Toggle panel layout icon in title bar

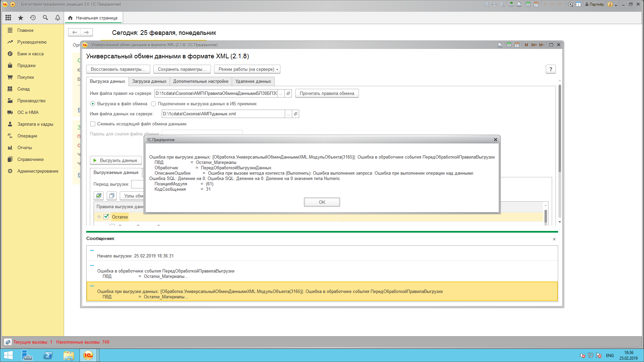coord(579,4)
